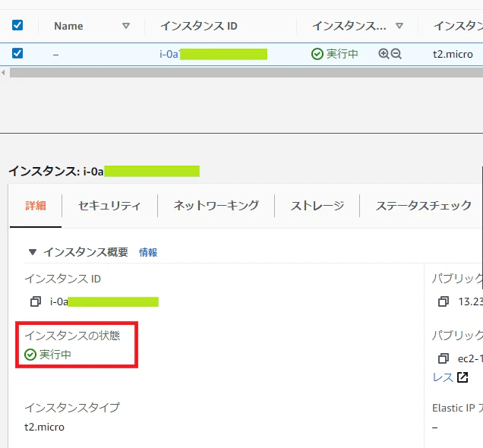The width and height of the screenshot is (483, 448).
Task: Open the external link icon next to レス
Action: coord(462,377)
